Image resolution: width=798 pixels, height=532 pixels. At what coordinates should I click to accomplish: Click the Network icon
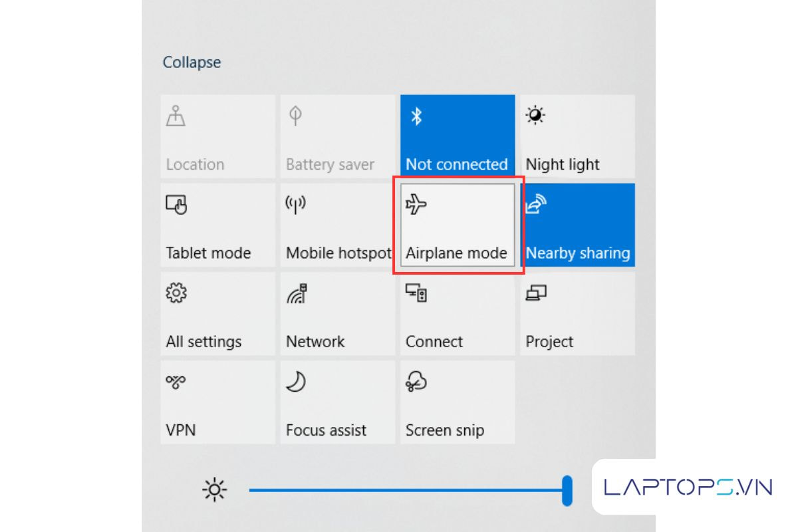297,293
